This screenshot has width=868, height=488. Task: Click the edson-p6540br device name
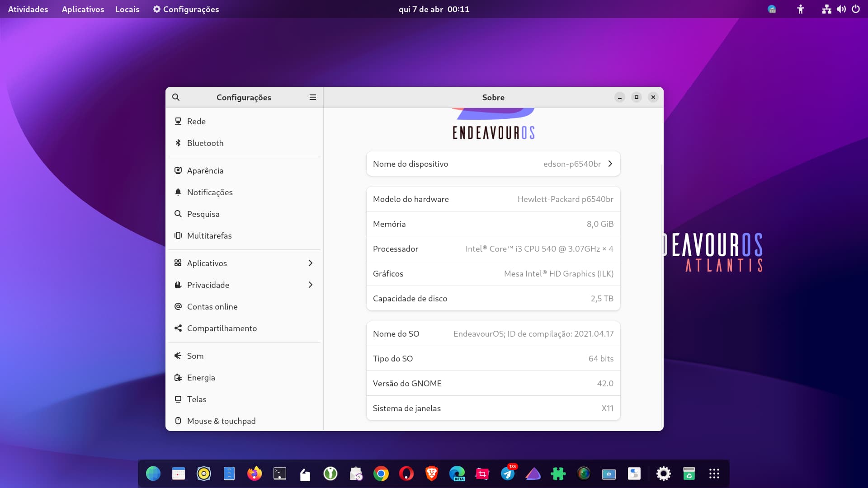[x=572, y=164]
